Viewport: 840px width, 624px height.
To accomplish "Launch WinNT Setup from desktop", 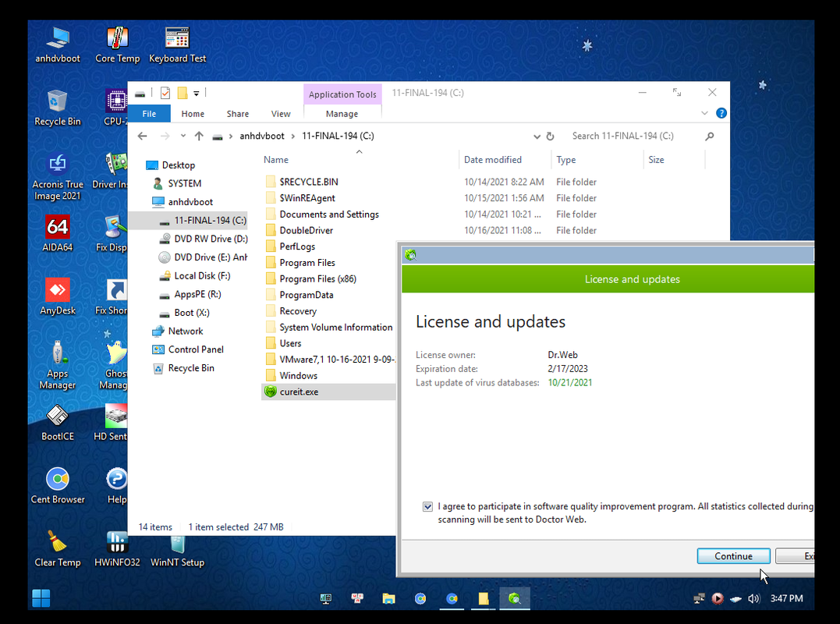I will [177, 549].
